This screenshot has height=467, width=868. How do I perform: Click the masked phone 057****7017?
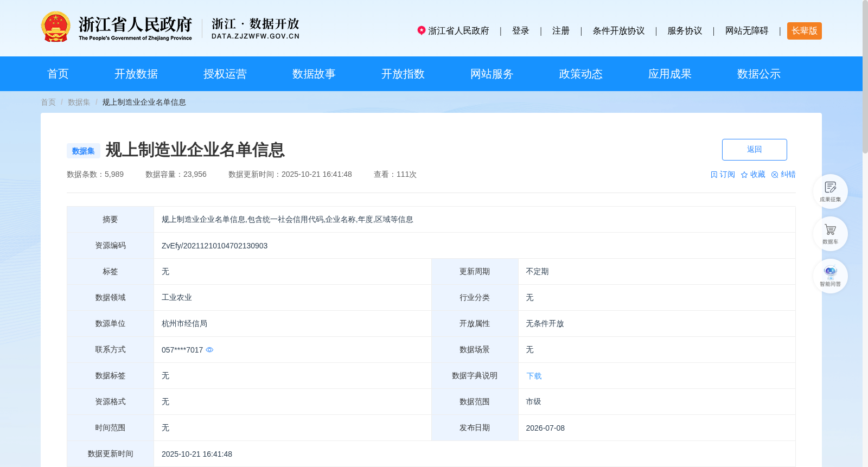pyautogui.click(x=182, y=350)
